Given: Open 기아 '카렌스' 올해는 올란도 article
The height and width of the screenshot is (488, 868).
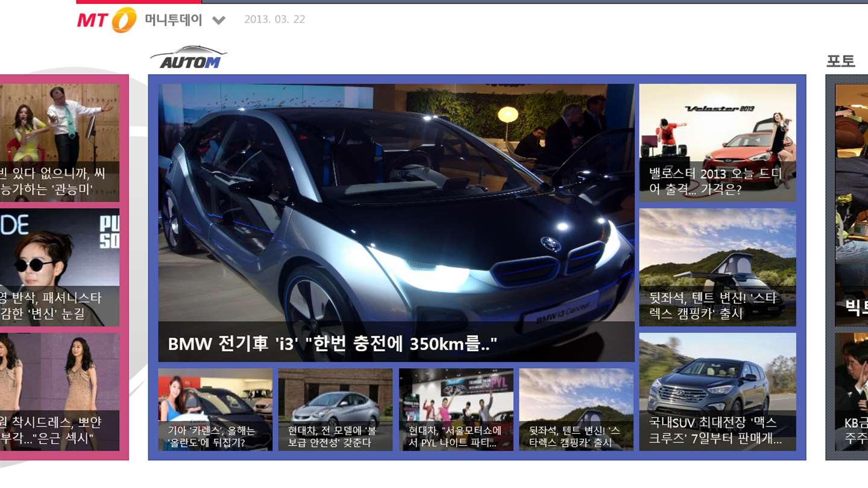Looking at the screenshot, I should coord(215,410).
